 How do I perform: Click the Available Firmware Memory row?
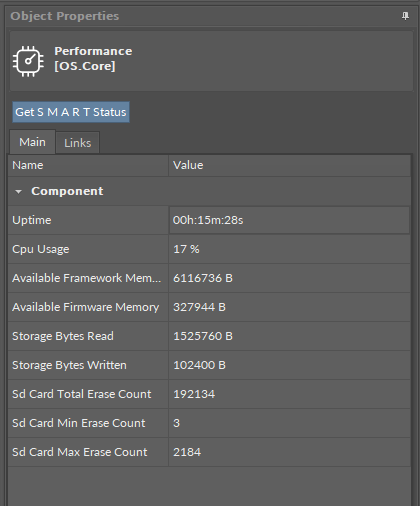209,307
